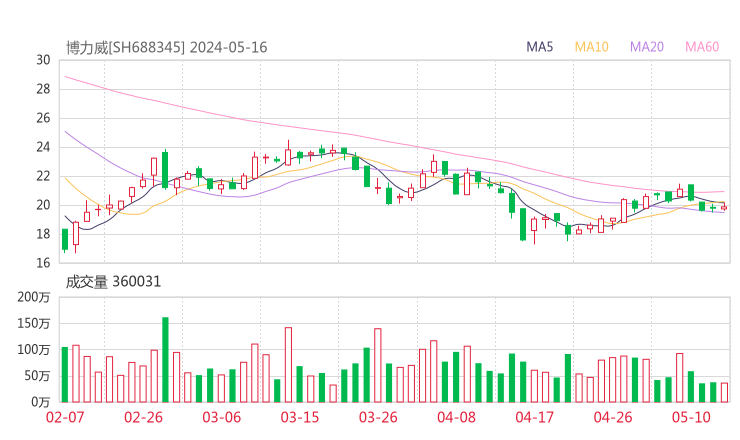Click the 0万 volume axis label
The width and height of the screenshot is (740, 440).
click(x=41, y=402)
